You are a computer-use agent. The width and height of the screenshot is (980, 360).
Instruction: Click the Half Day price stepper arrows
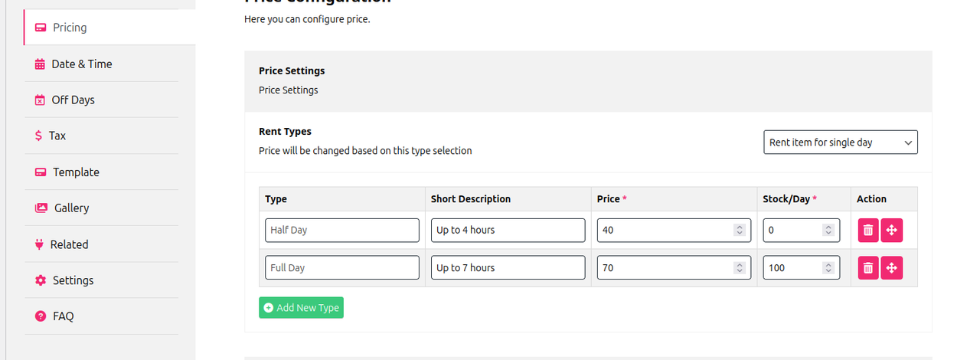pyautogui.click(x=739, y=230)
